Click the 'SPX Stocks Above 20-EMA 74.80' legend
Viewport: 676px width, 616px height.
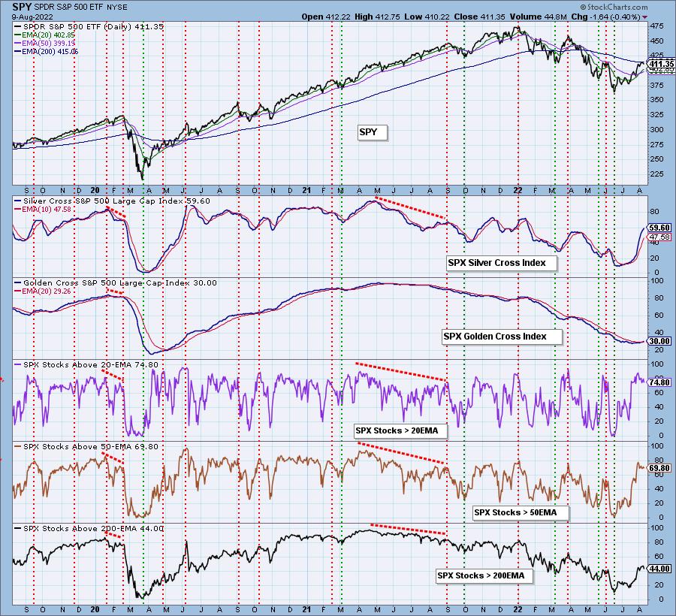(x=86, y=364)
